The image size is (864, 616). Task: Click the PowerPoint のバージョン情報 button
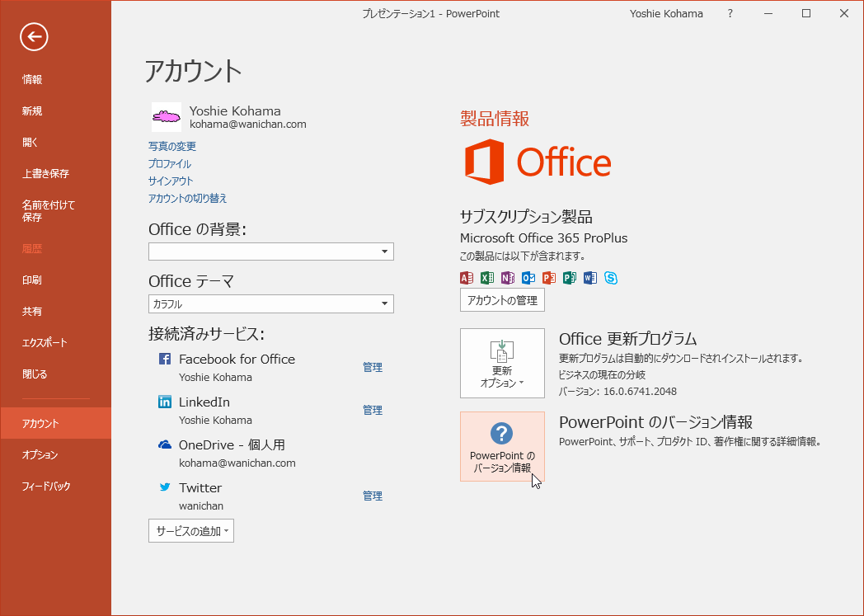point(502,446)
